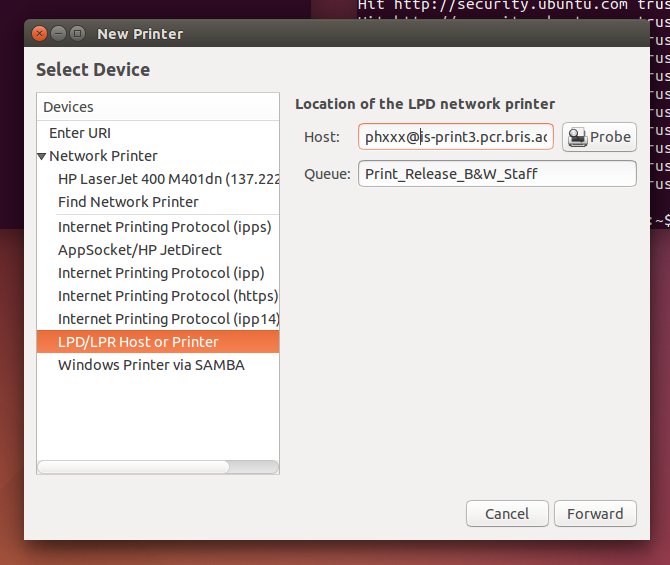Image resolution: width=670 pixels, height=565 pixels.
Task: Choose the HP LaserJet 400 M401dn printer
Action: (x=168, y=179)
